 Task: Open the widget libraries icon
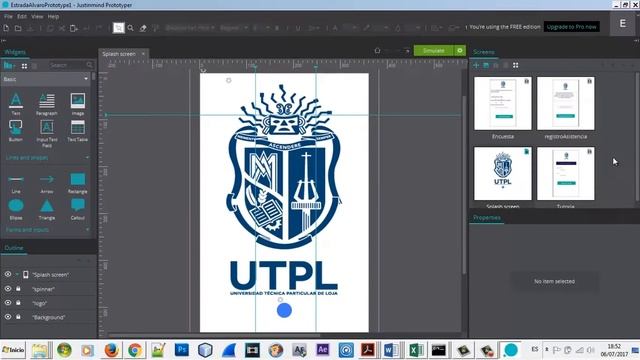pyautogui.click(x=9, y=65)
